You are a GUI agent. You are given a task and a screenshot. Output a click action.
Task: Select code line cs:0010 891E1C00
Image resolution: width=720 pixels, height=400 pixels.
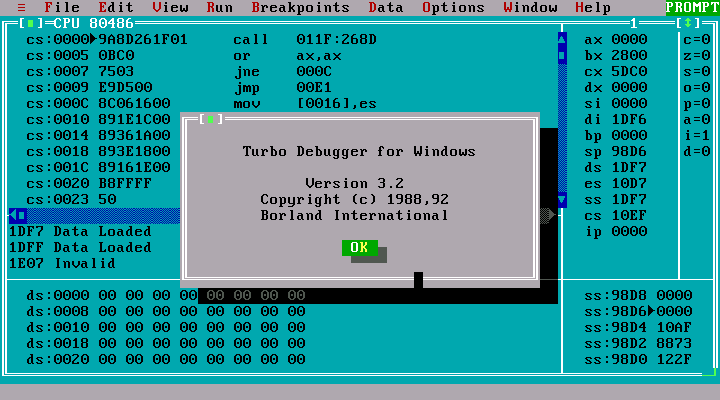99,119
